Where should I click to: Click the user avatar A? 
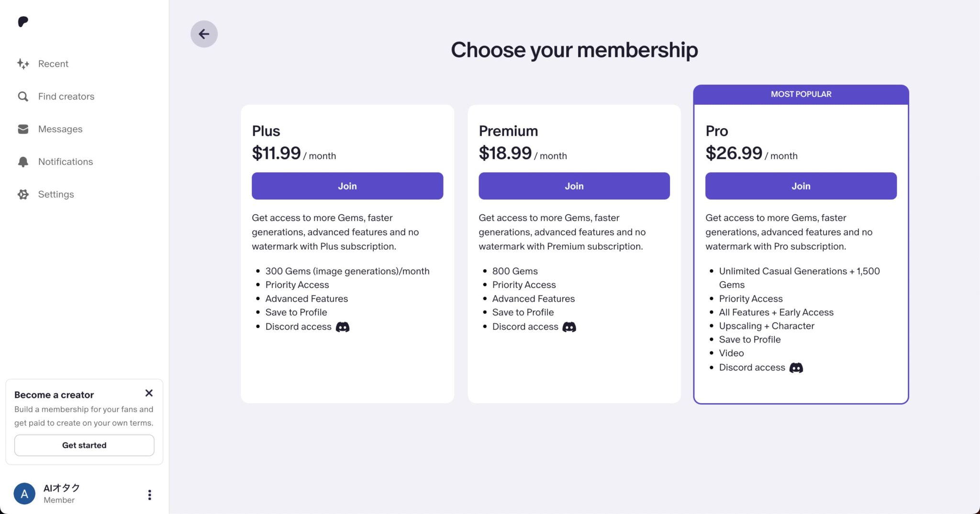click(24, 494)
